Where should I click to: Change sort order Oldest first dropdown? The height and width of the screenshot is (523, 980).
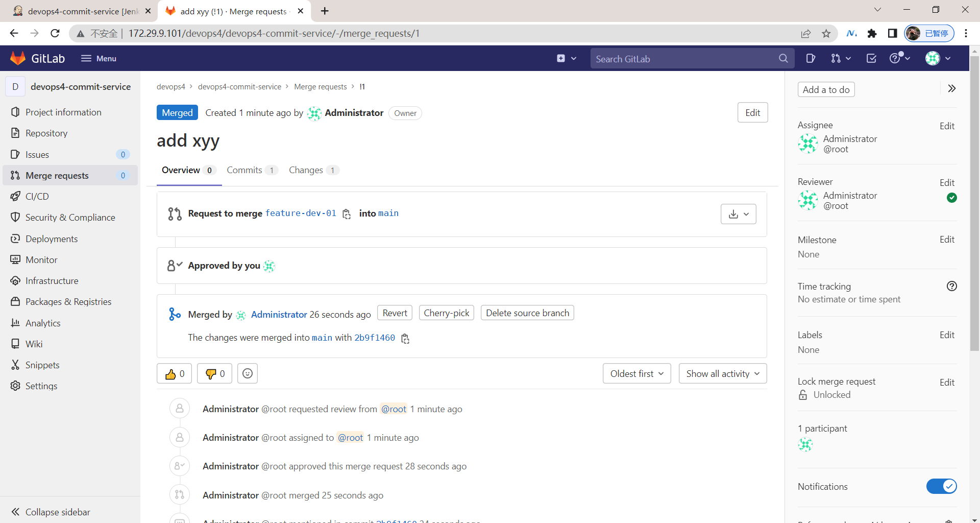(636, 373)
